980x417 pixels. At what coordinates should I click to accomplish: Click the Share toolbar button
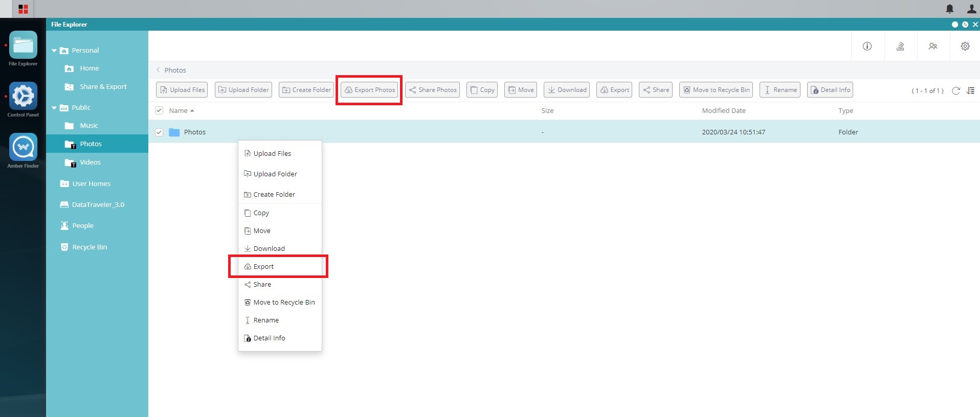pos(656,89)
